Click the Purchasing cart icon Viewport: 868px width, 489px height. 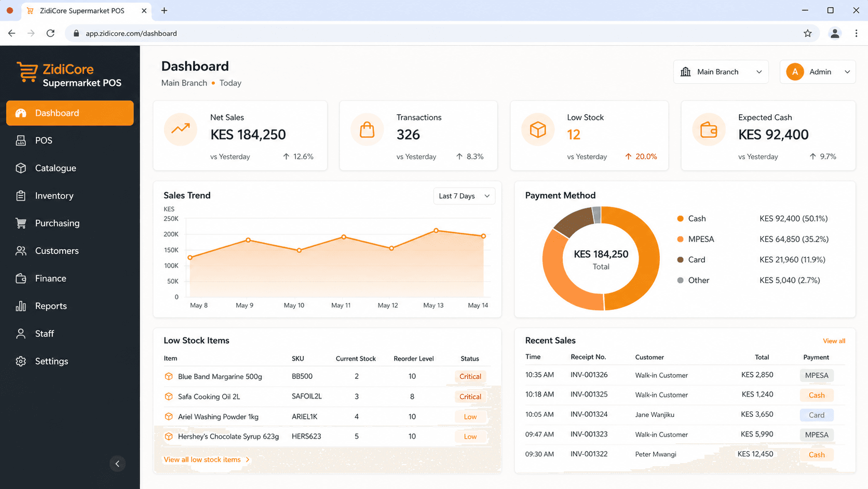pyautogui.click(x=21, y=223)
